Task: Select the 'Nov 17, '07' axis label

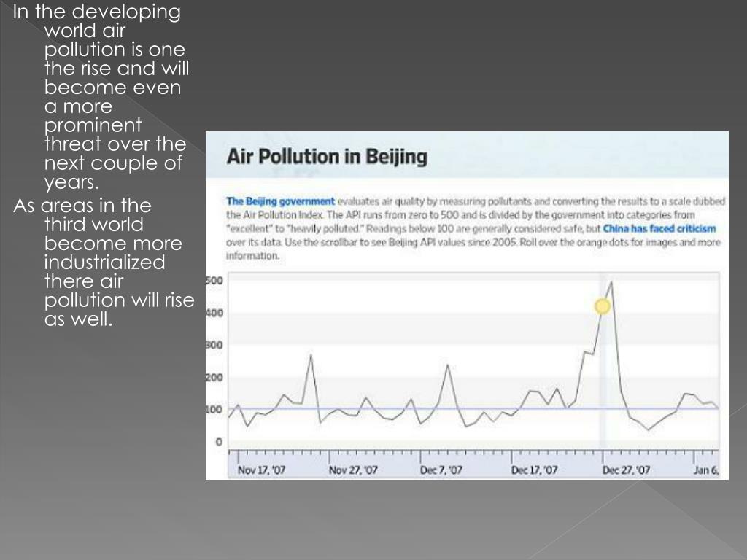Action: pyautogui.click(x=261, y=470)
